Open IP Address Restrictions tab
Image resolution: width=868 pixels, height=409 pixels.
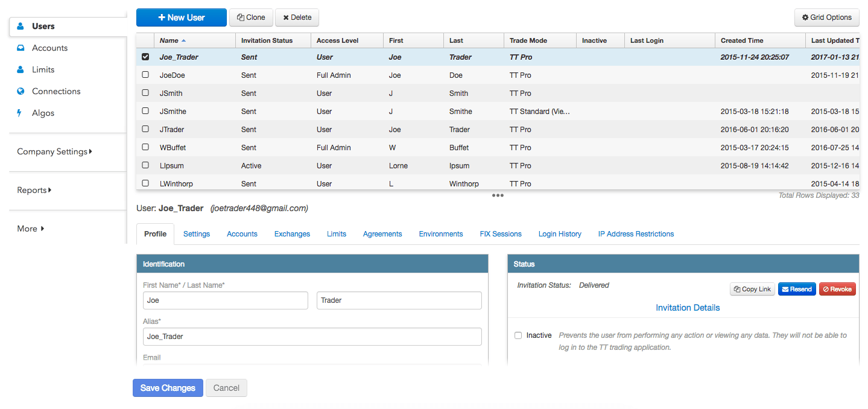click(x=636, y=234)
